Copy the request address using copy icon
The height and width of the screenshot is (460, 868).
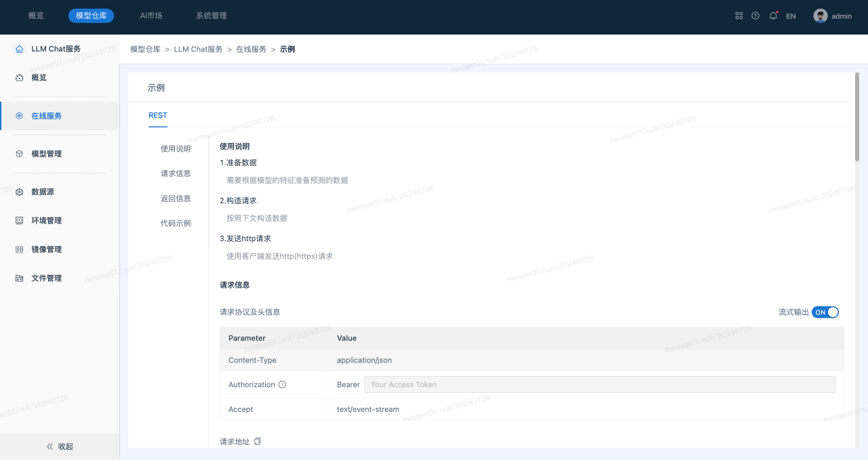coord(257,442)
